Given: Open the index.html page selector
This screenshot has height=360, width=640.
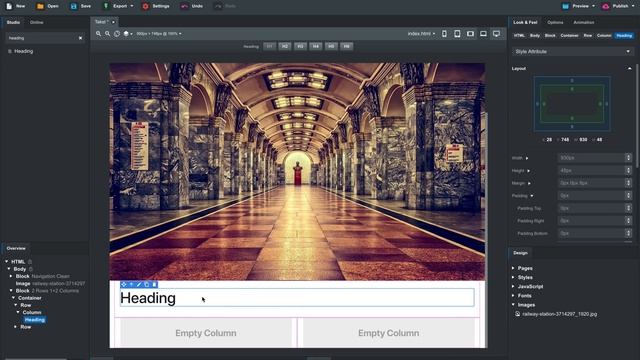Looking at the screenshot, I should [x=421, y=34].
